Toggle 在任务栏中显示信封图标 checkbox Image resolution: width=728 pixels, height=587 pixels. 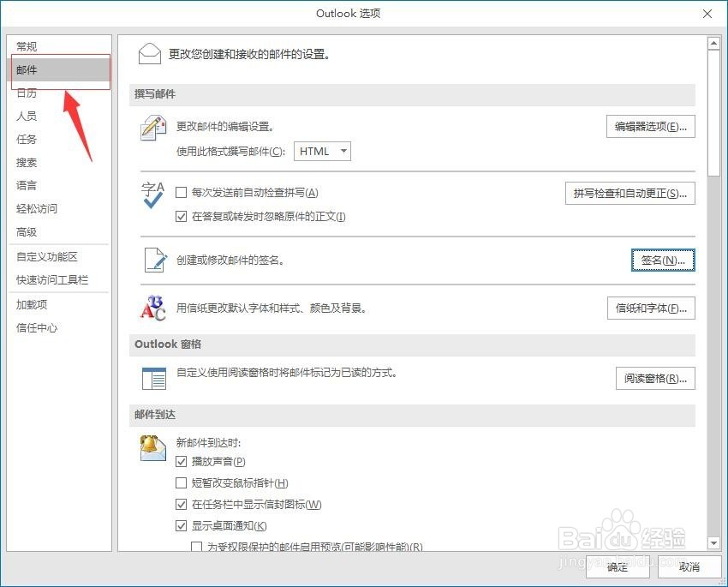tap(181, 505)
